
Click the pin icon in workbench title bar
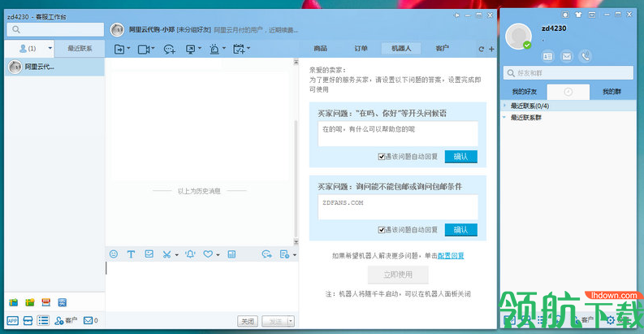pyautogui.click(x=456, y=15)
